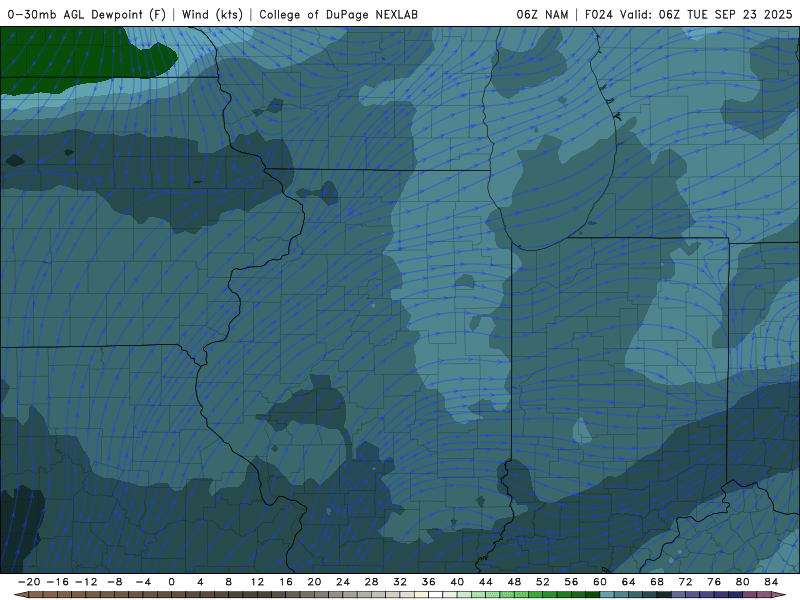Click the 84 label on the color scale
The height and width of the screenshot is (600, 800).
[771, 582]
